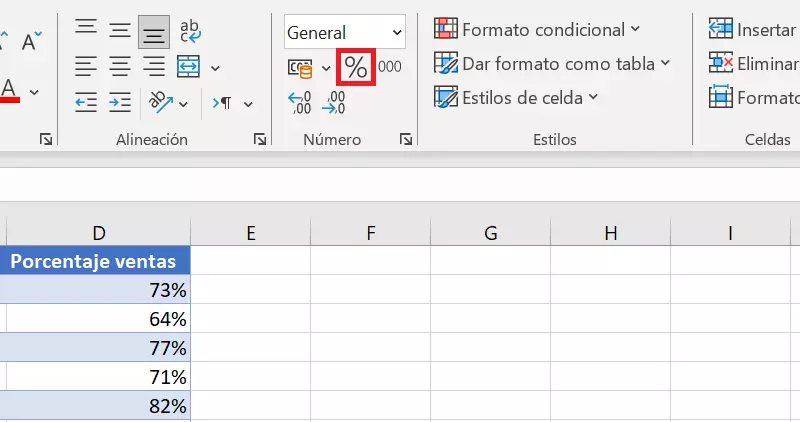800x422 pixels.
Task: Open Merge and center dropdown arrow
Action: [x=215, y=68]
